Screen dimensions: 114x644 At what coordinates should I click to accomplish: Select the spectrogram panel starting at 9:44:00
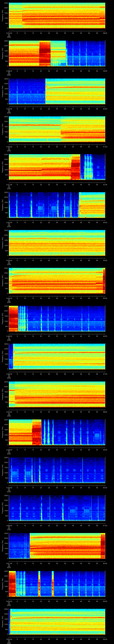(57, 281)
